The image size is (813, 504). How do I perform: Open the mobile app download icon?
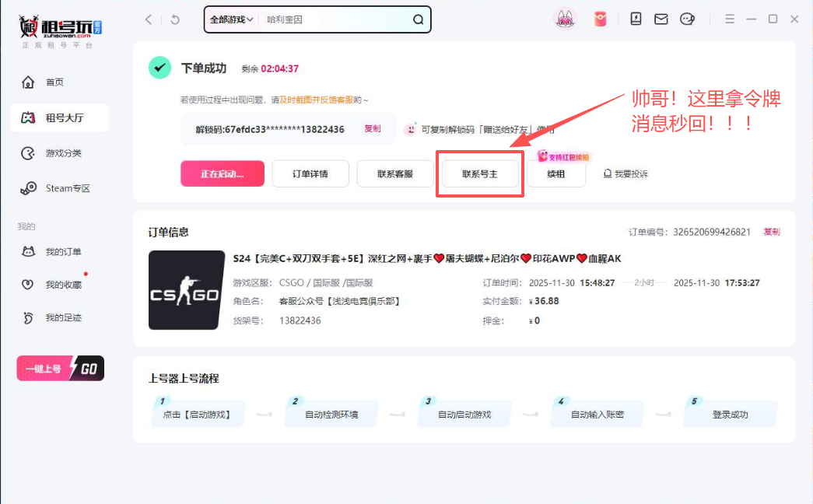[x=636, y=19]
